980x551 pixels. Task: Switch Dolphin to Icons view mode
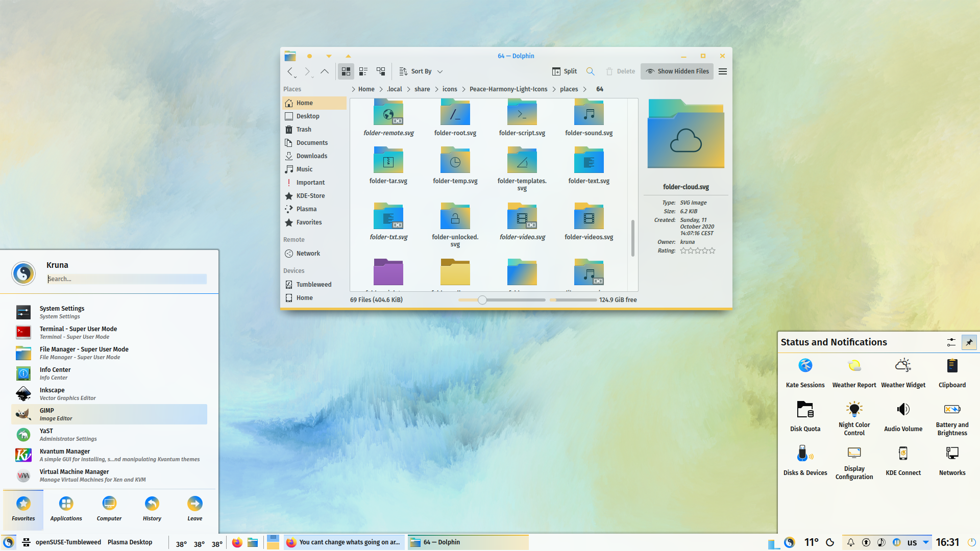tap(346, 71)
